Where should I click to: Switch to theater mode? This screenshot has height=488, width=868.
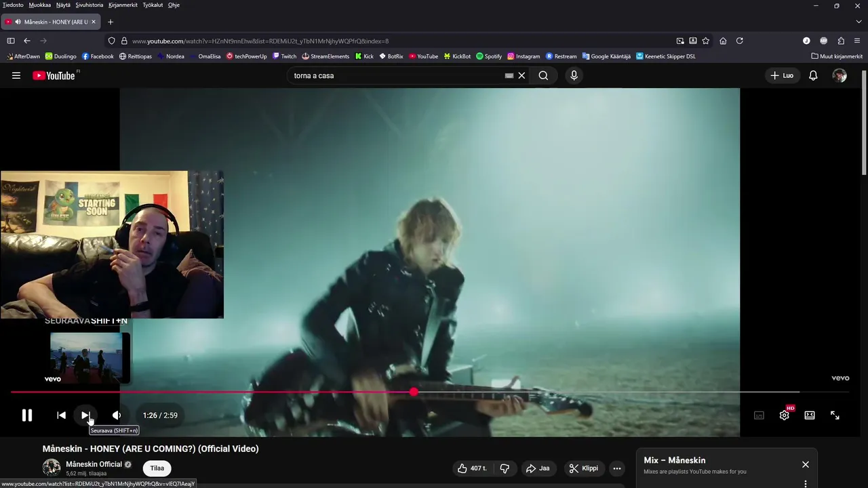click(x=810, y=415)
